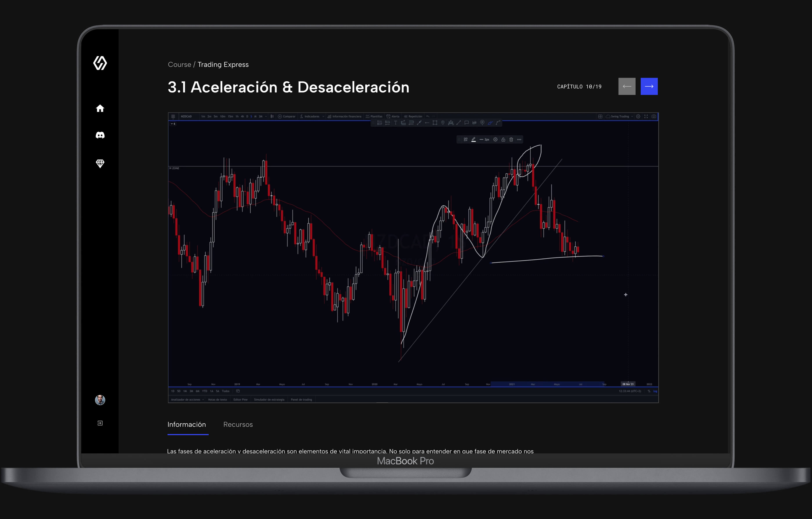Set date range to YTD
Viewport: 812px width, 519px height.
(x=205, y=391)
